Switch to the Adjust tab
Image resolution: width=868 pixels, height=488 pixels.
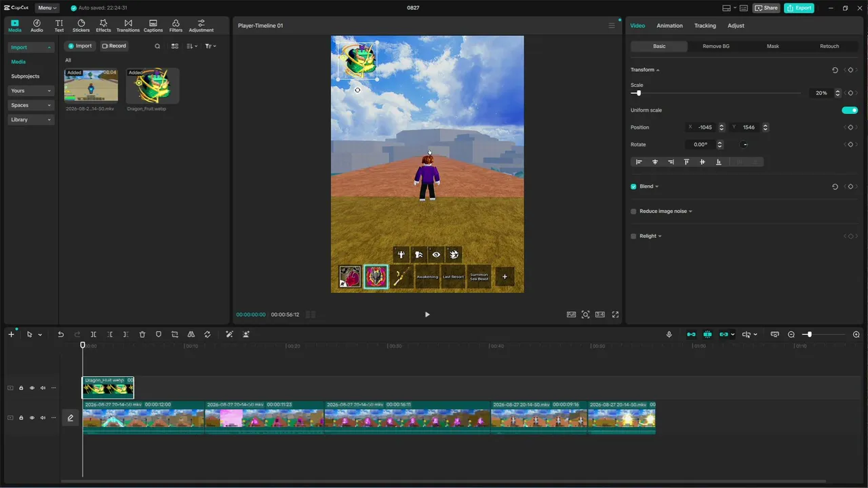(736, 26)
